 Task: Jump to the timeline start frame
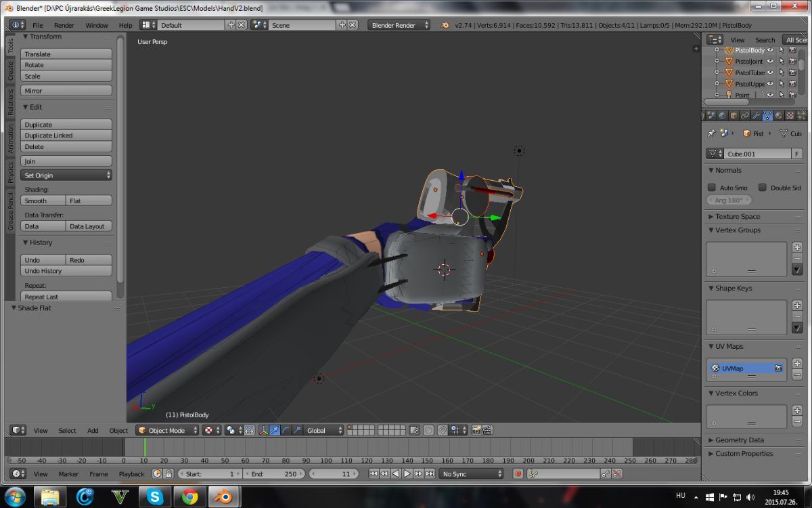(374, 474)
